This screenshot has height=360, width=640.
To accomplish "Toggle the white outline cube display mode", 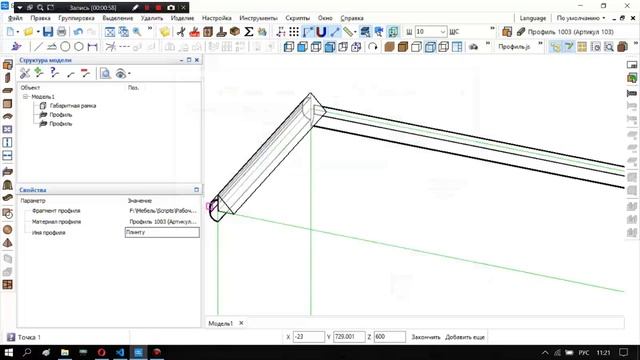I will click(x=416, y=47).
